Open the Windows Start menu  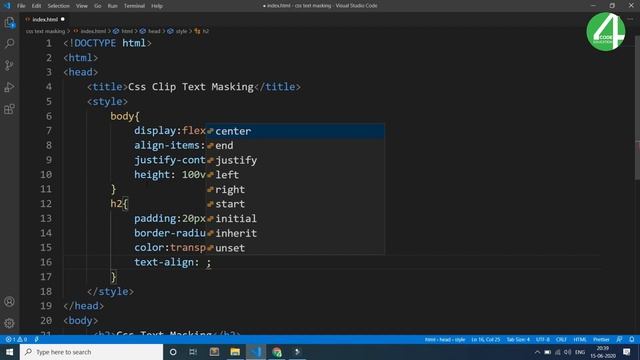[x=9, y=352]
